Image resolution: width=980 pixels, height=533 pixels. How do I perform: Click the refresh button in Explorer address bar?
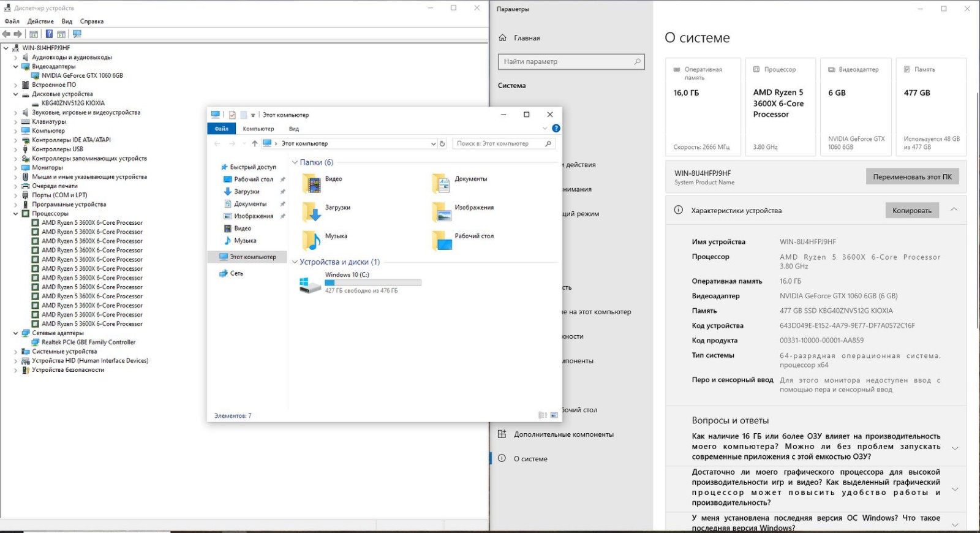[x=442, y=143]
